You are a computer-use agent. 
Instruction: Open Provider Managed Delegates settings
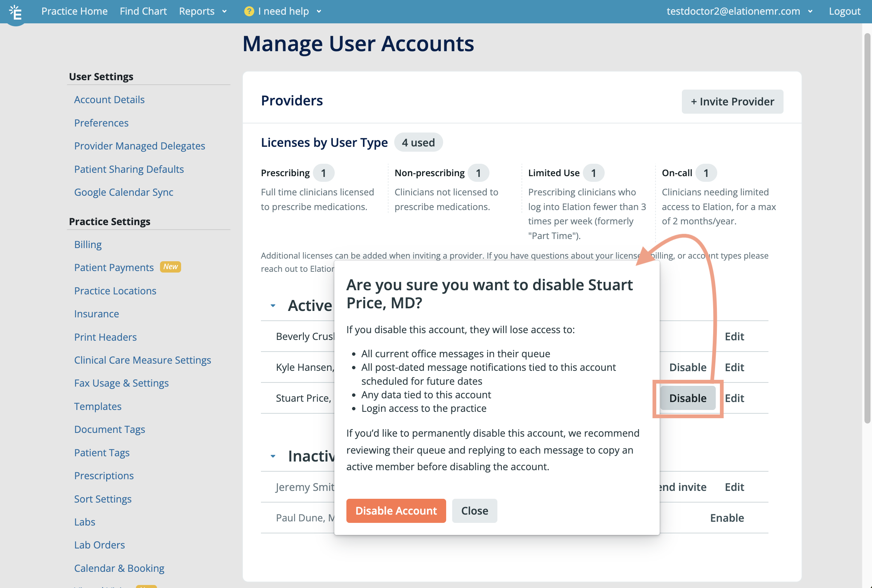pyautogui.click(x=139, y=146)
